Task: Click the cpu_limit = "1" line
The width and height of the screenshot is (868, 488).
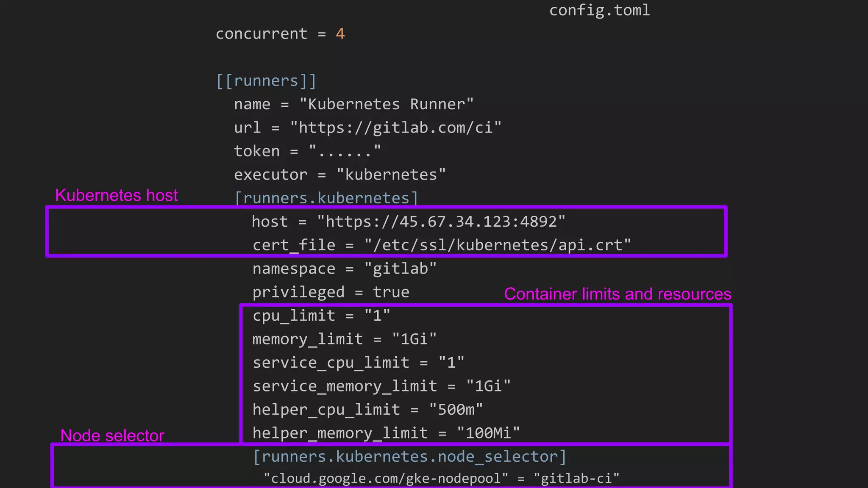Action: pyautogui.click(x=321, y=316)
